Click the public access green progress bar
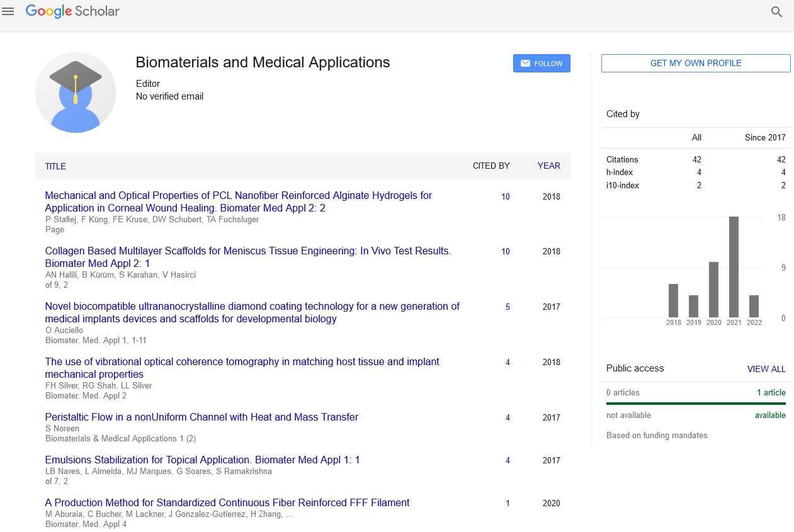794x532 pixels. (696, 404)
